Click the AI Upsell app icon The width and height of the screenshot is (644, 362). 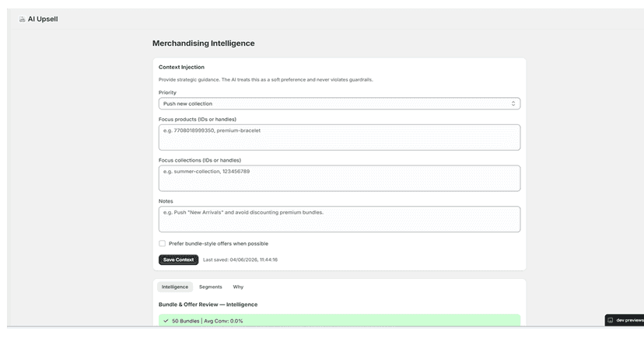(x=22, y=19)
